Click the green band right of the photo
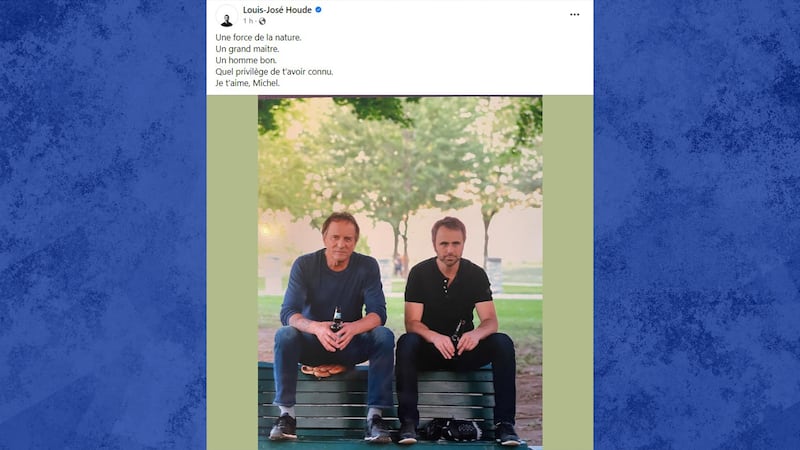 (568, 273)
